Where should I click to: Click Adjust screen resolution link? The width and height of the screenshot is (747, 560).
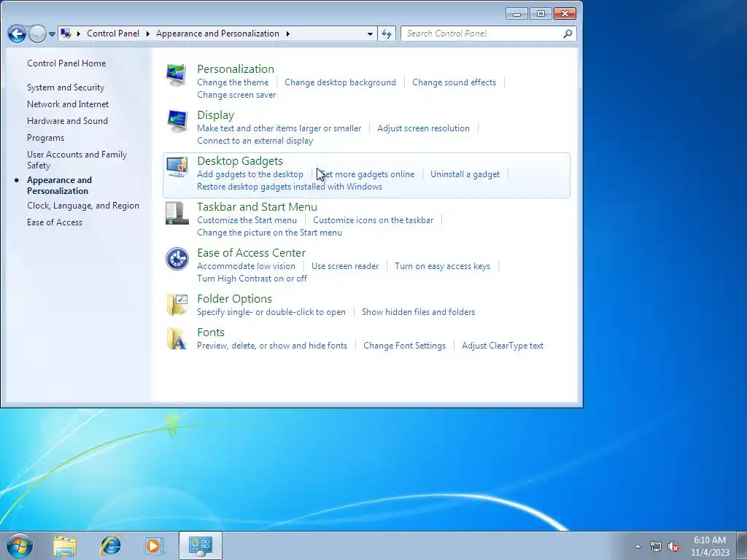423,128
